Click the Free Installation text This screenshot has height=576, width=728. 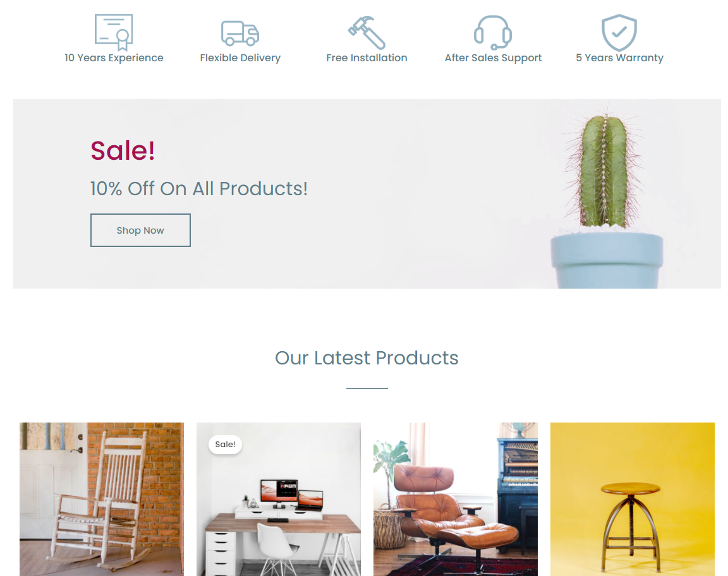367,58
